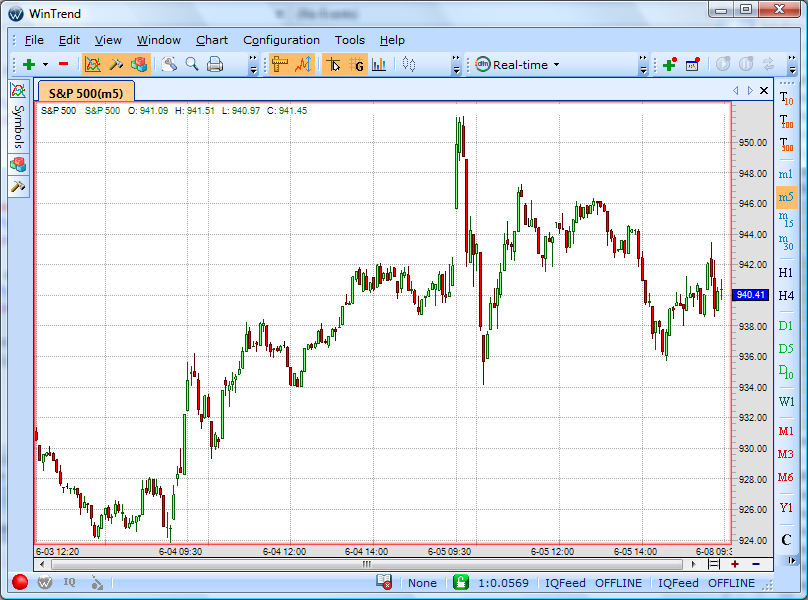Toggle the crosshair cursor button
Image resolution: width=808 pixels, height=600 pixels.
333,64
